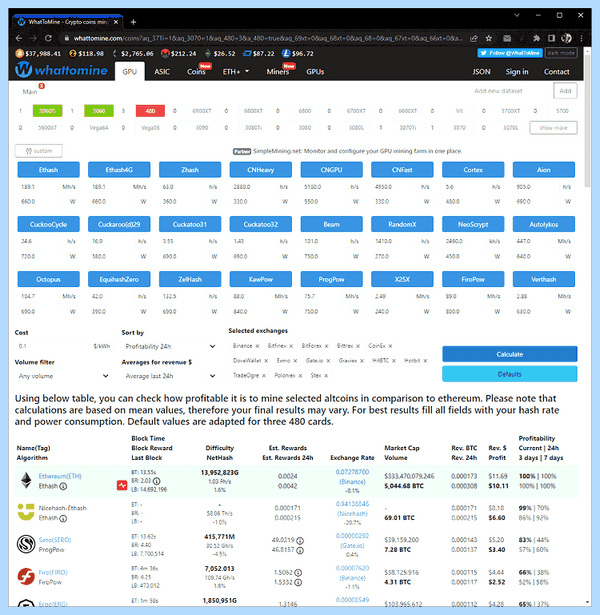The image size is (600, 615).
Task: Click show more GPUs button
Action: pos(553,128)
